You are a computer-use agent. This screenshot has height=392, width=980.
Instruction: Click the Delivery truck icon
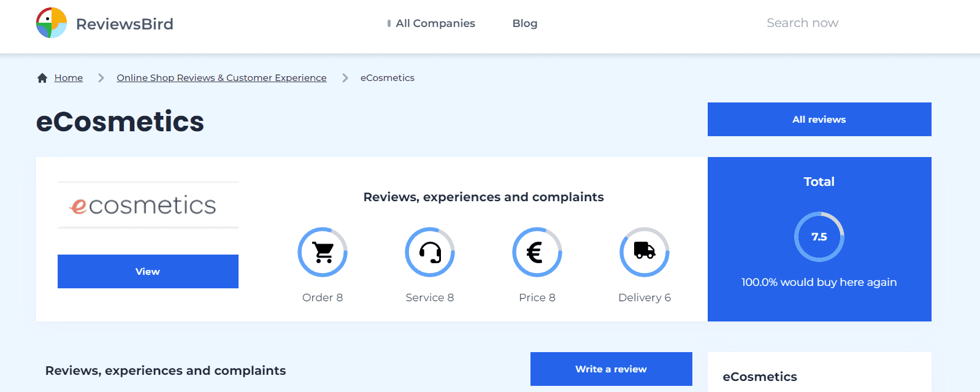(644, 252)
